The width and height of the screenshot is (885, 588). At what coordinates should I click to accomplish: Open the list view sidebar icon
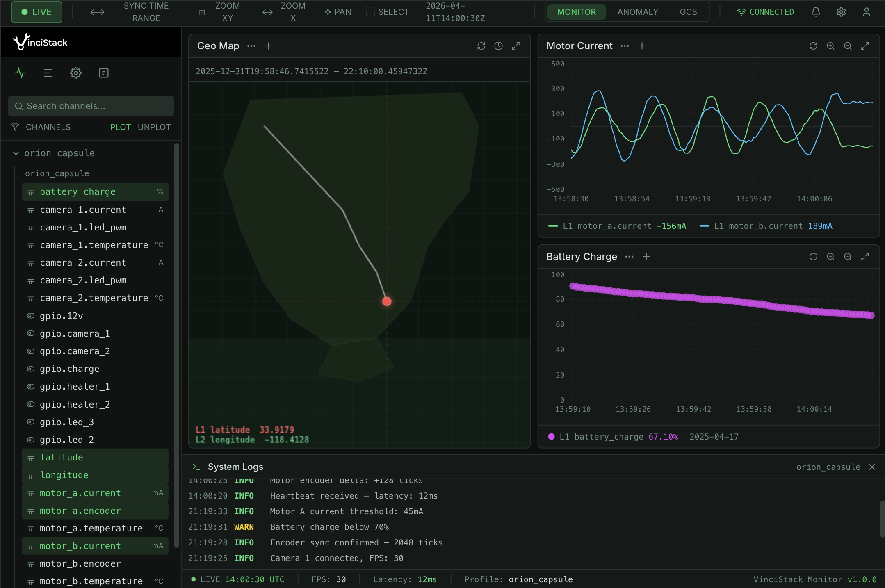48,73
